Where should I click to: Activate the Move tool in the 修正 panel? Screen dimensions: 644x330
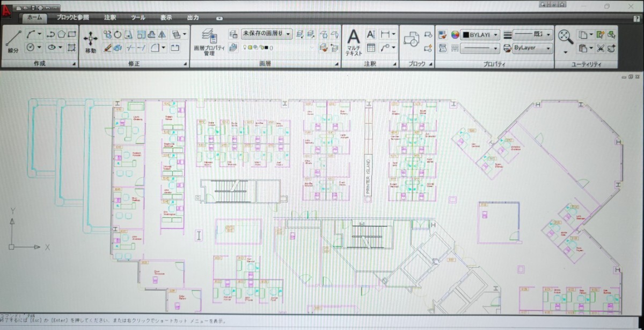click(x=91, y=38)
